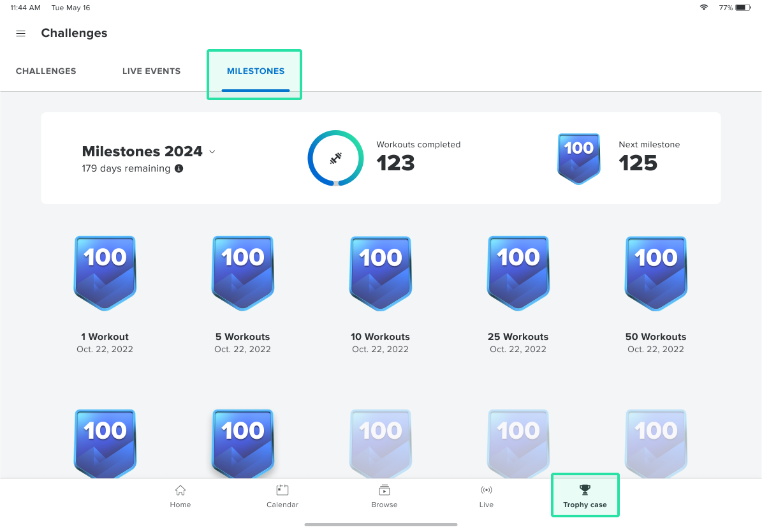View the 25 Workouts achievement details
This screenshot has width=762, height=532.
(x=518, y=273)
